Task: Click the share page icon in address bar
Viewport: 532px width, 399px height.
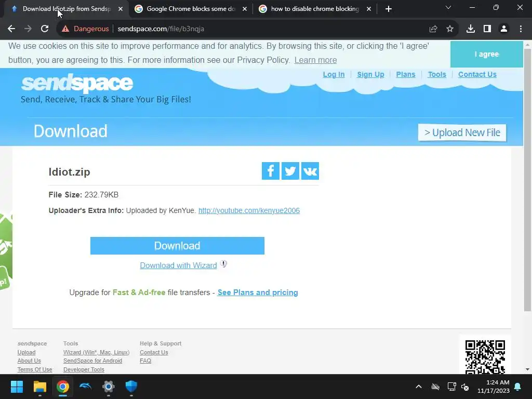Action: (x=433, y=29)
